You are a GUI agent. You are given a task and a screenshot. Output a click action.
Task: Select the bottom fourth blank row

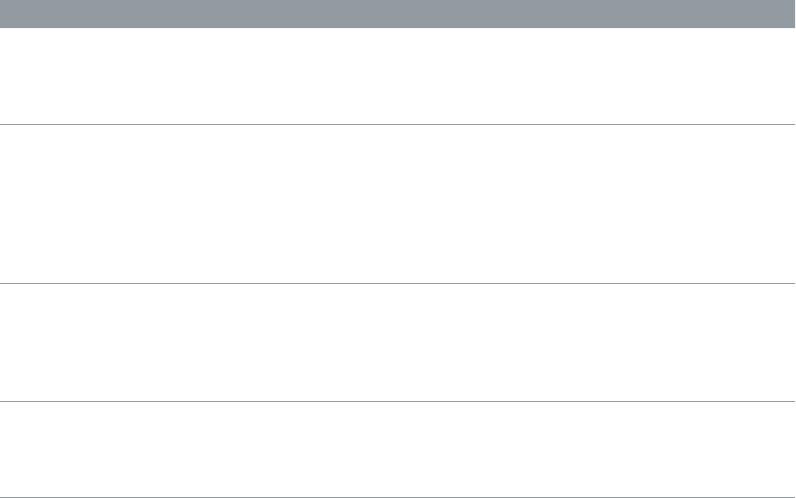click(x=397, y=449)
